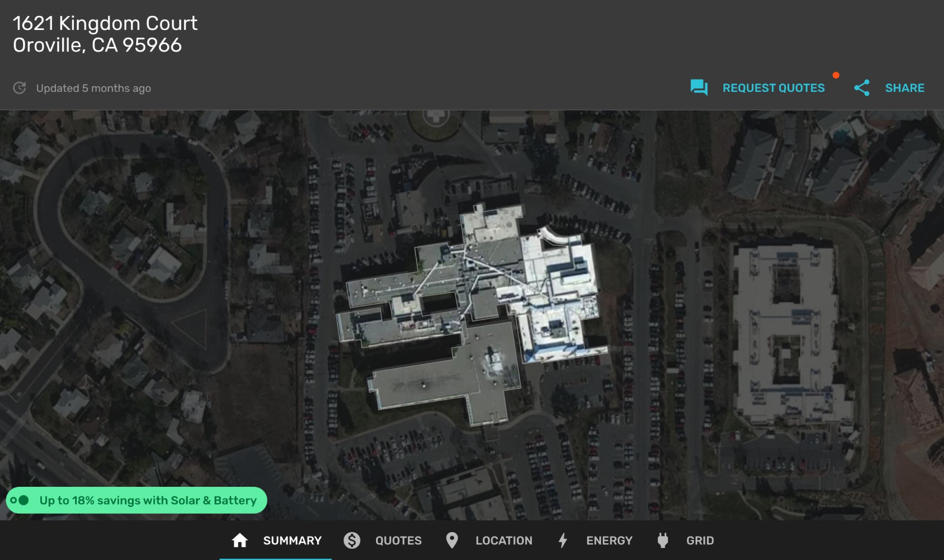Switch to the QUOTES tab label
The image size is (944, 560).
tap(398, 540)
